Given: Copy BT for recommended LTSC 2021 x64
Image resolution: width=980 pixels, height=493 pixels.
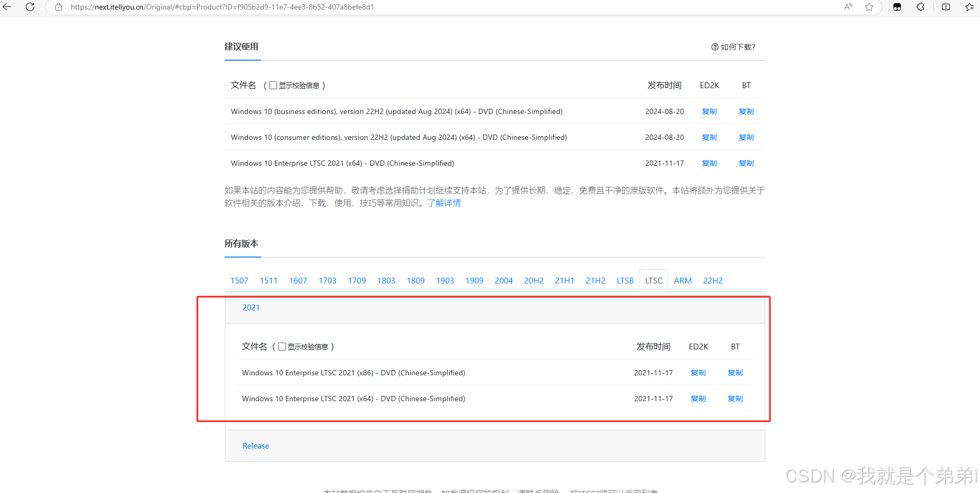Looking at the screenshot, I should coord(746,163).
